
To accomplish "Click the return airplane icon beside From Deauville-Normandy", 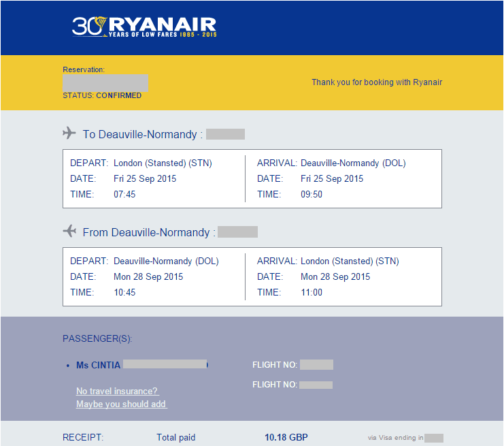I will (x=69, y=231).
